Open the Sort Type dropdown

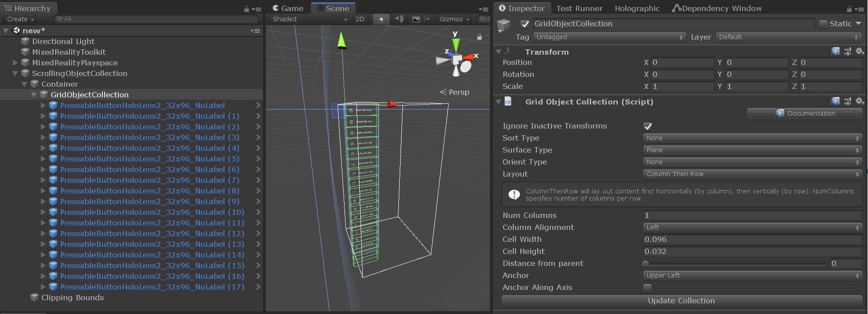(x=753, y=138)
